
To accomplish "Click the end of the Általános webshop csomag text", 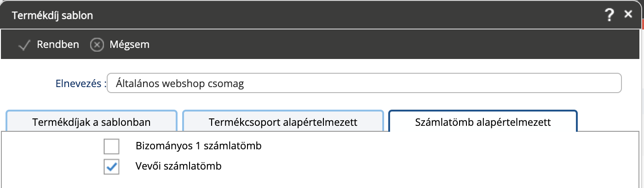I will [243, 84].
